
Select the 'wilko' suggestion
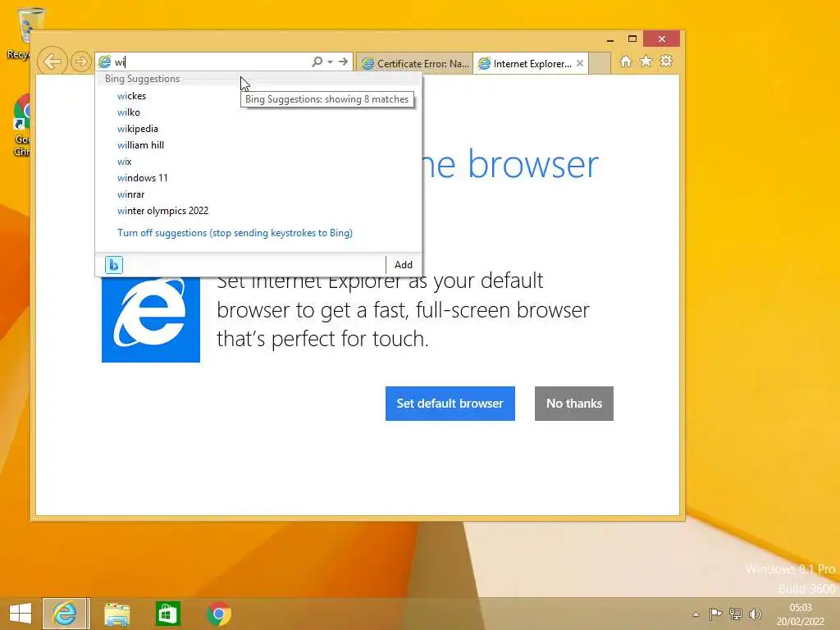(258, 112)
